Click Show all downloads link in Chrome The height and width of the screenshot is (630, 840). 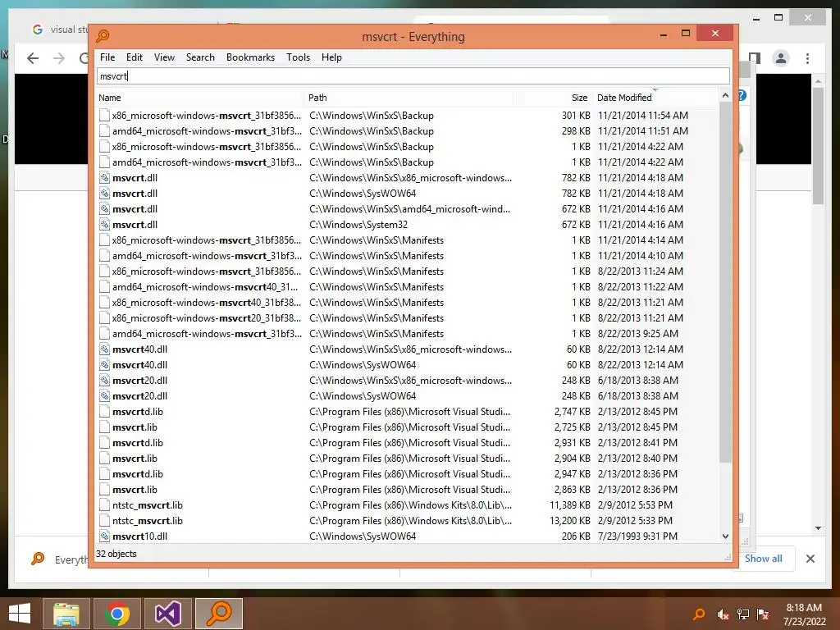764,558
